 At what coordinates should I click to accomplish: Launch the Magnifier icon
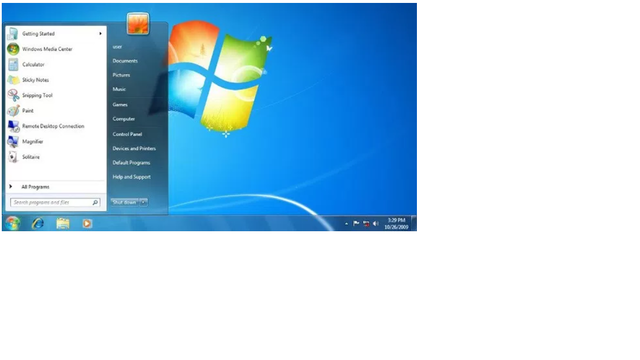point(13,142)
